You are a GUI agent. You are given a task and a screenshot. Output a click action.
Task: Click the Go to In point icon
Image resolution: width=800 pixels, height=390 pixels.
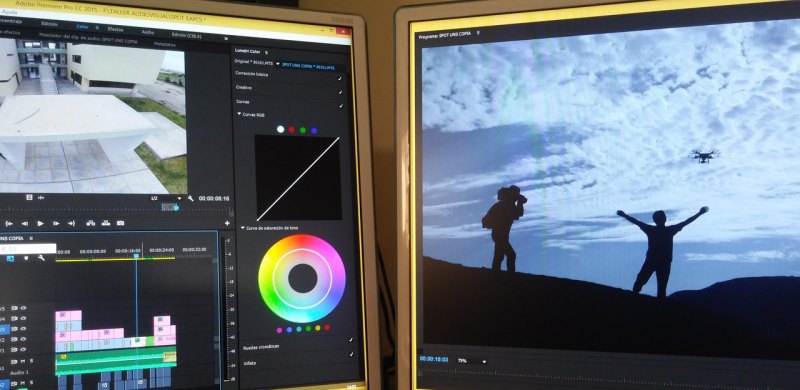click(8, 223)
